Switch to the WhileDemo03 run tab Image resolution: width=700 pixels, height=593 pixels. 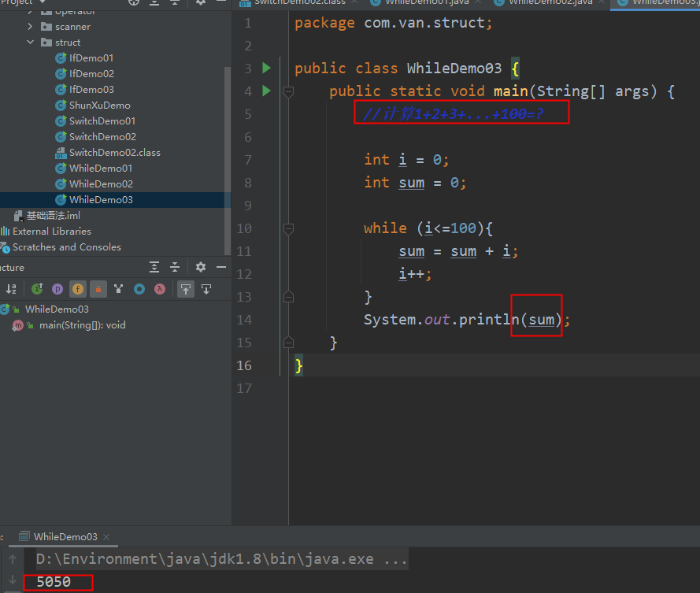[65, 537]
